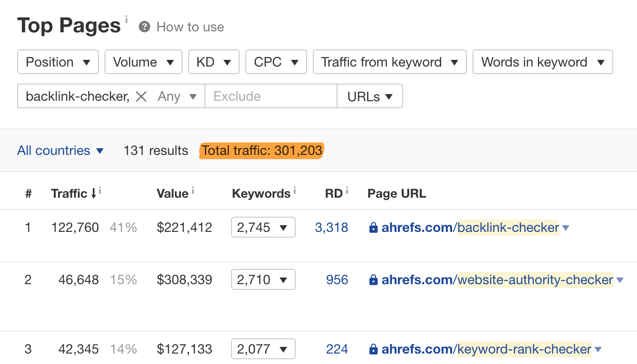Expand the 2,745 keywords dropdown
Viewport: 637px width, 364px height.
263,228
